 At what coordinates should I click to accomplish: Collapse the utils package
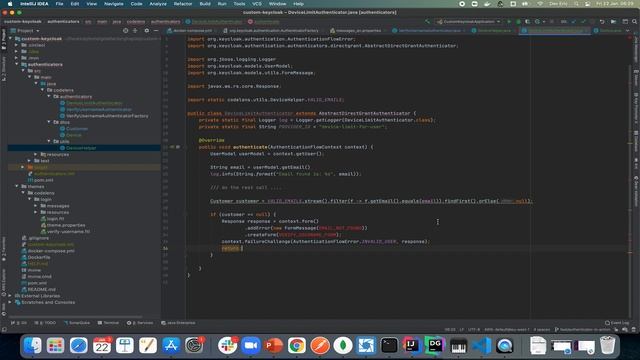(x=49, y=141)
